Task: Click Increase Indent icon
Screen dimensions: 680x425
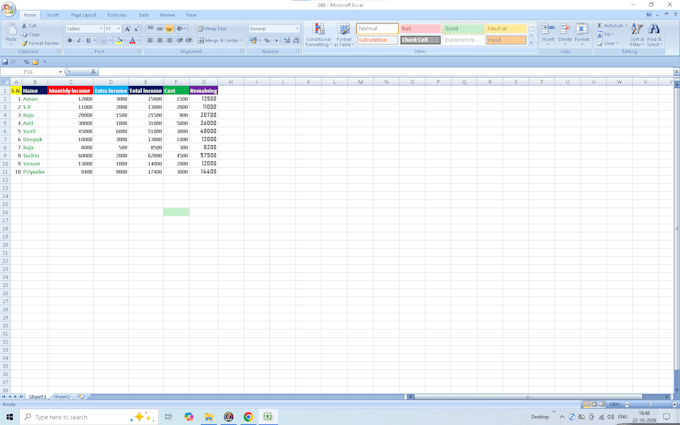Action: (189, 40)
